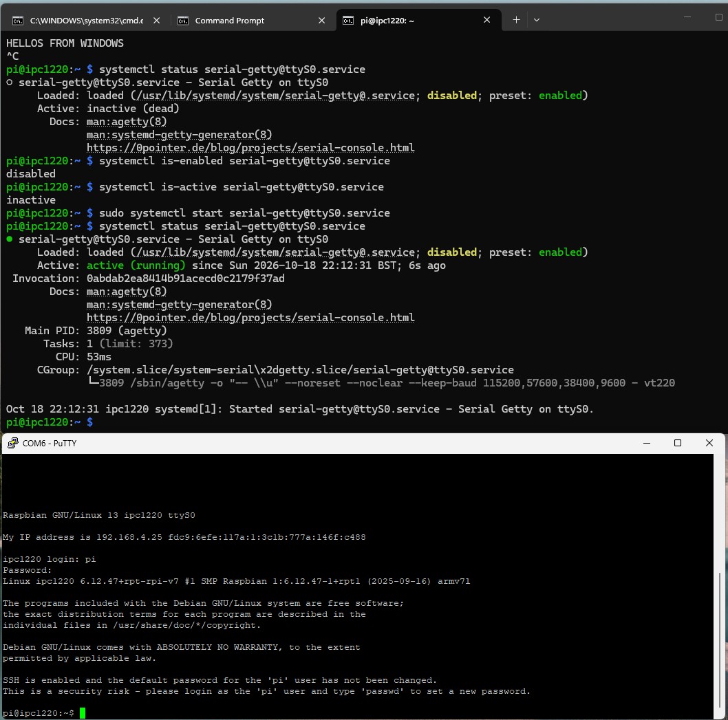
Task: Maximize the COM6 PuTTY window
Action: click(x=677, y=443)
